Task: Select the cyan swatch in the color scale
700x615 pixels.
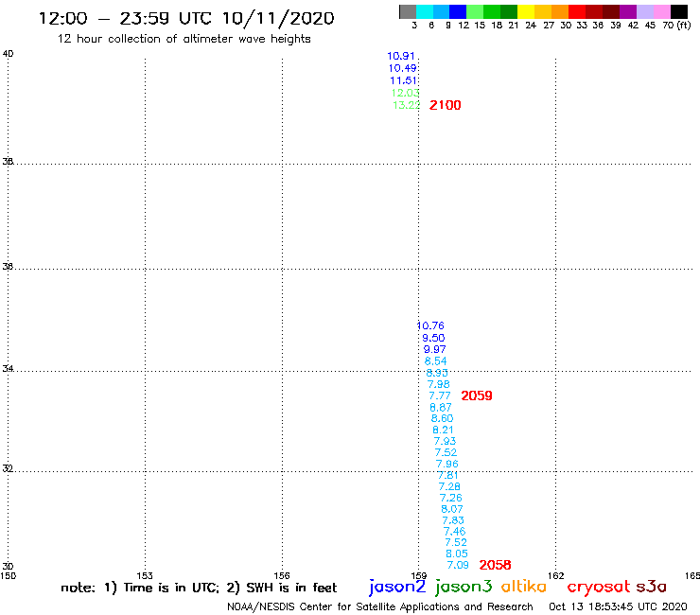Action: coord(425,11)
